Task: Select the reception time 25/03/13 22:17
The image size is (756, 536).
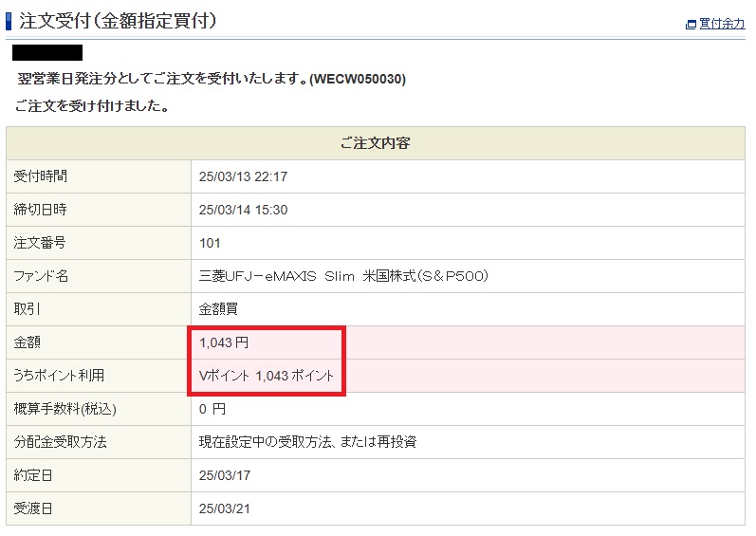Action: click(243, 176)
